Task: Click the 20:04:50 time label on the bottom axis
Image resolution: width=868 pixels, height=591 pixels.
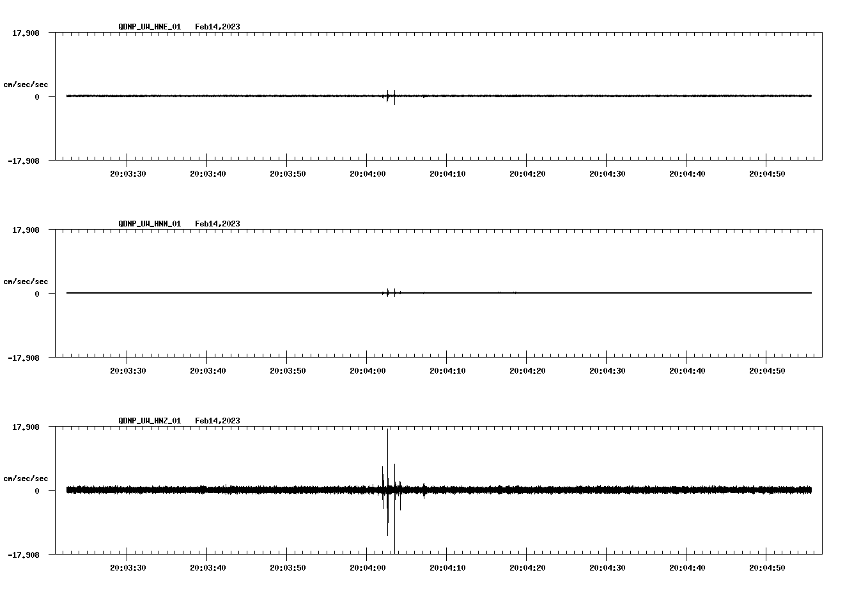Action: pyautogui.click(x=767, y=566)
